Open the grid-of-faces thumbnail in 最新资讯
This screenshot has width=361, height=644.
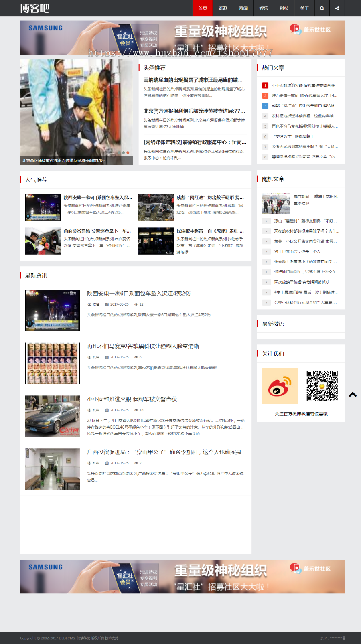click(52, 363)
